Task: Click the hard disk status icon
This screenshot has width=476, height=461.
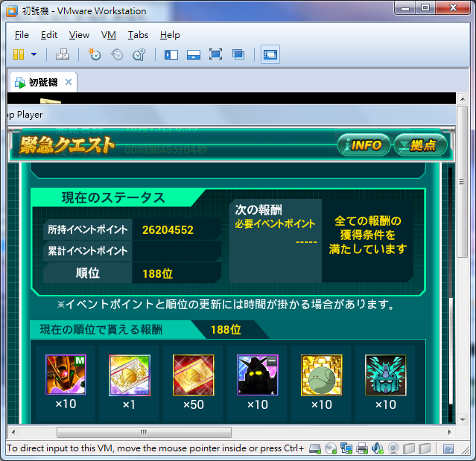Action: [x=315, y=448]
